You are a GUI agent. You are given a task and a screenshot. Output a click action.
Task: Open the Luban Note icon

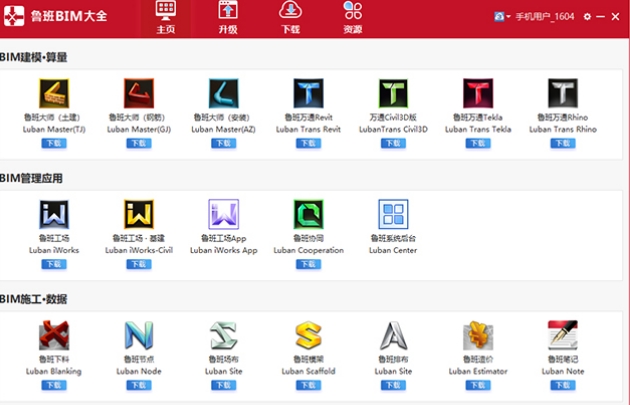point(562,335)
